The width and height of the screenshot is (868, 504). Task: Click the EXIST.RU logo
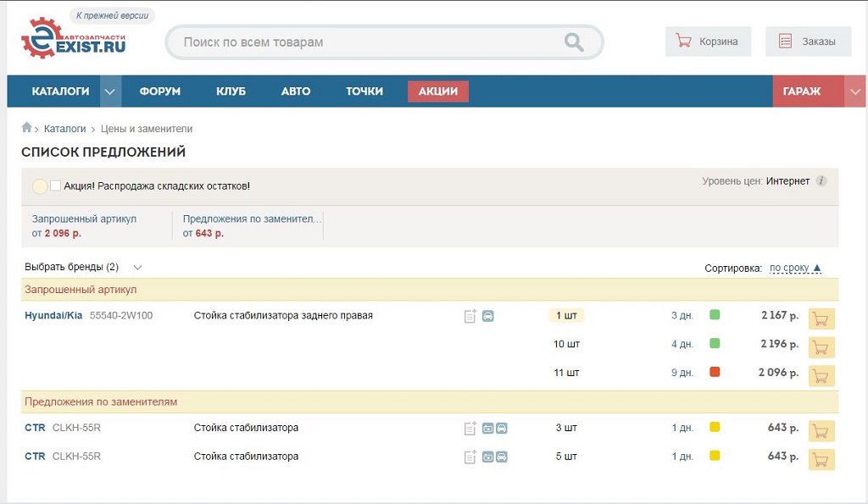point(73,40)
